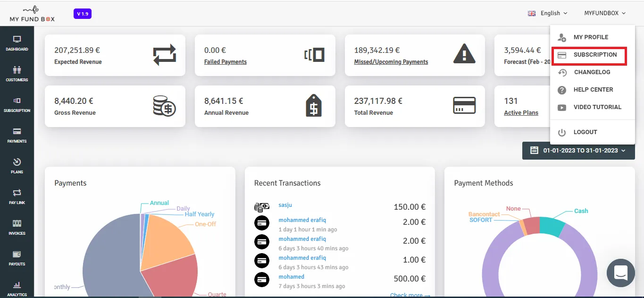Open Payouts in the sidebar
This screenshot has width=644, height=298.
(17, 258)
